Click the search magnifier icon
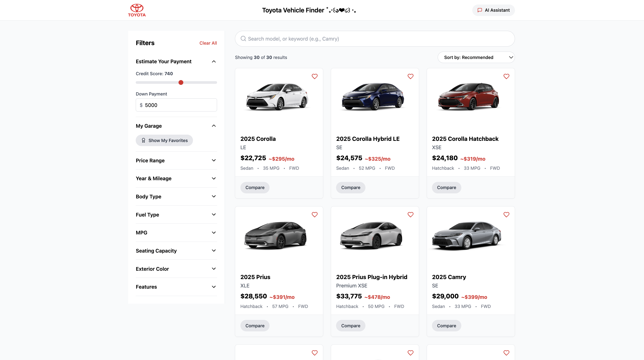Screen dimensions: 644x360 pyautogui.click(x=243, y=39)
